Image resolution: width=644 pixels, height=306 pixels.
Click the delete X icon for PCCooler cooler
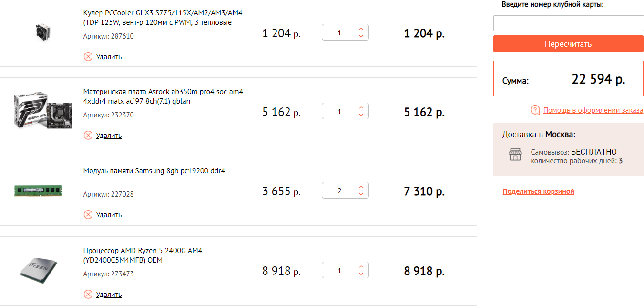point(88,57)
